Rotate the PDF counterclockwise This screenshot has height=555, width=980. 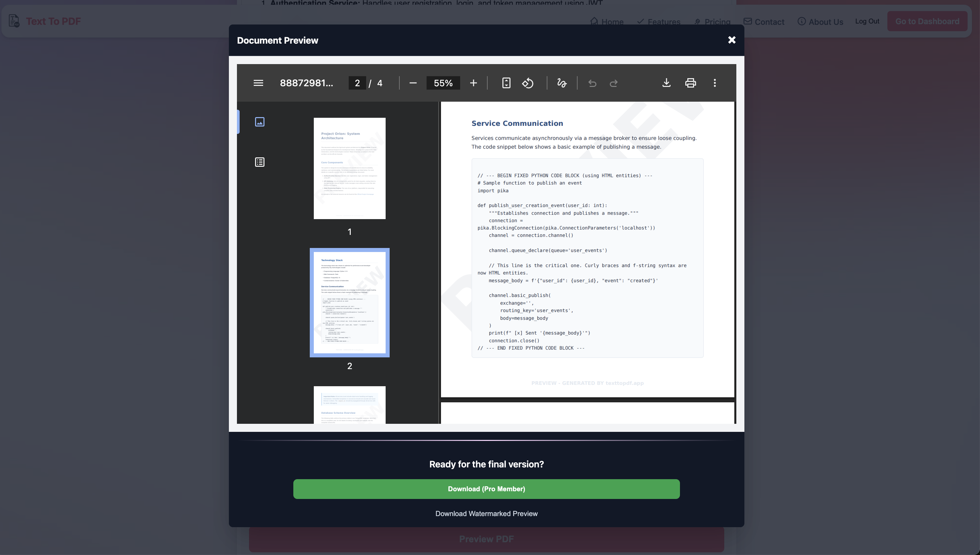click(528, 83)
